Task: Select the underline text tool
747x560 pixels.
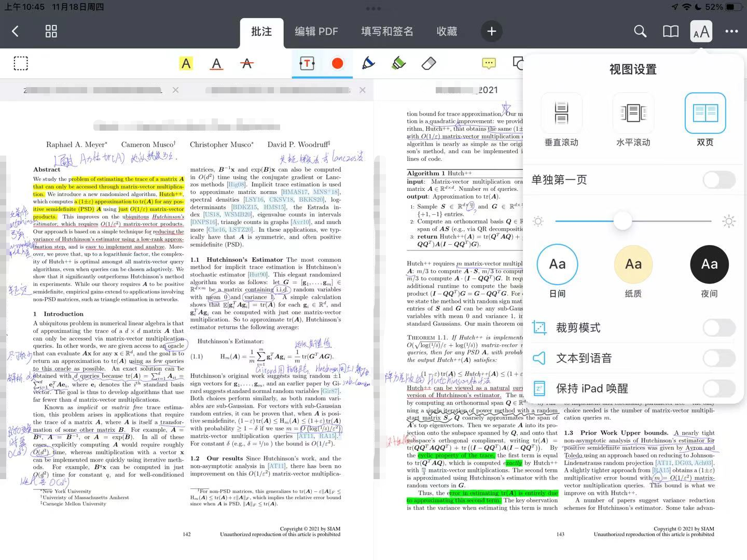Action: coord(216,63)
